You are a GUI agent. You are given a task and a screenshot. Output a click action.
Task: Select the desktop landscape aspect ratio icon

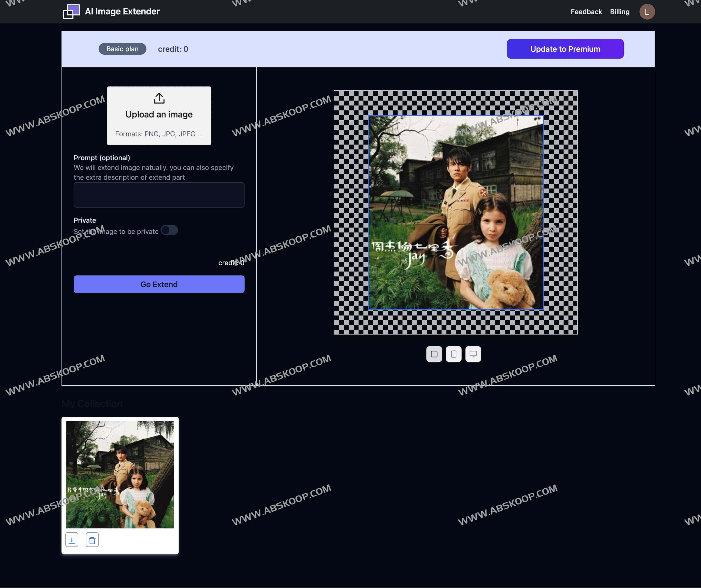coord(473,354)
